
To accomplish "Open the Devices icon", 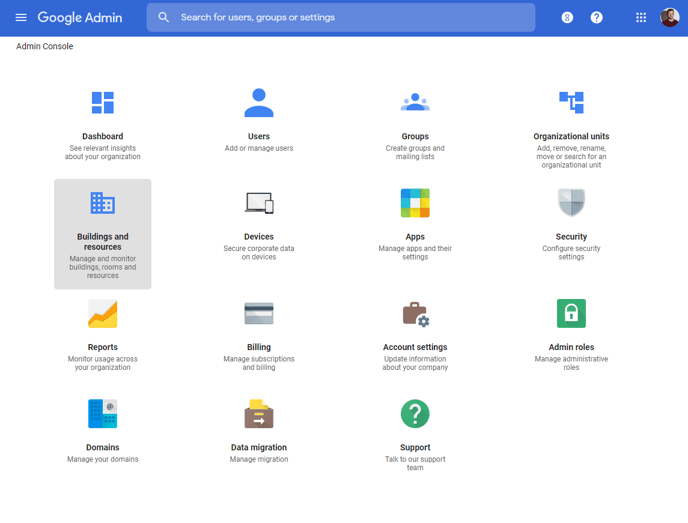I will [259, 204].
